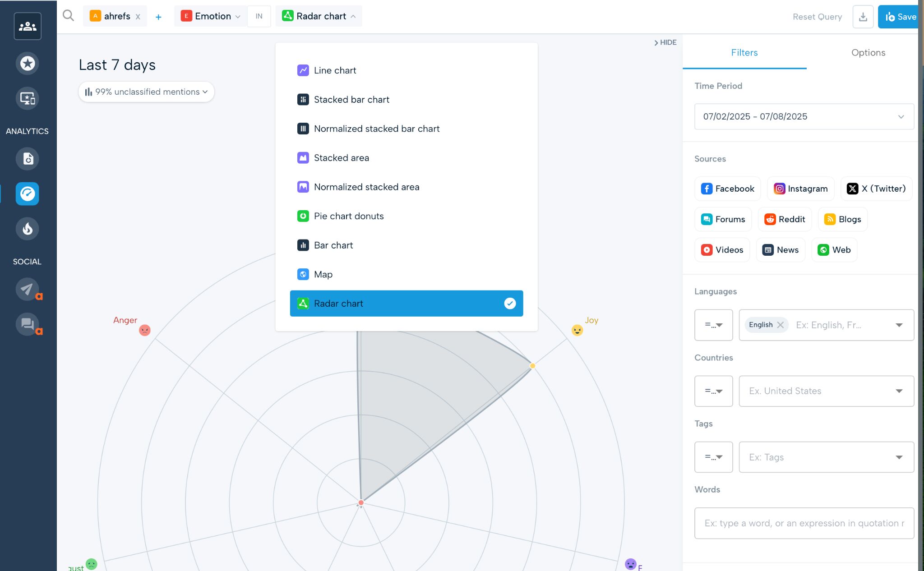This screenshot has height=571, width=924.
Task: Open the Countries selection dropdown
Action: (826, 391)
